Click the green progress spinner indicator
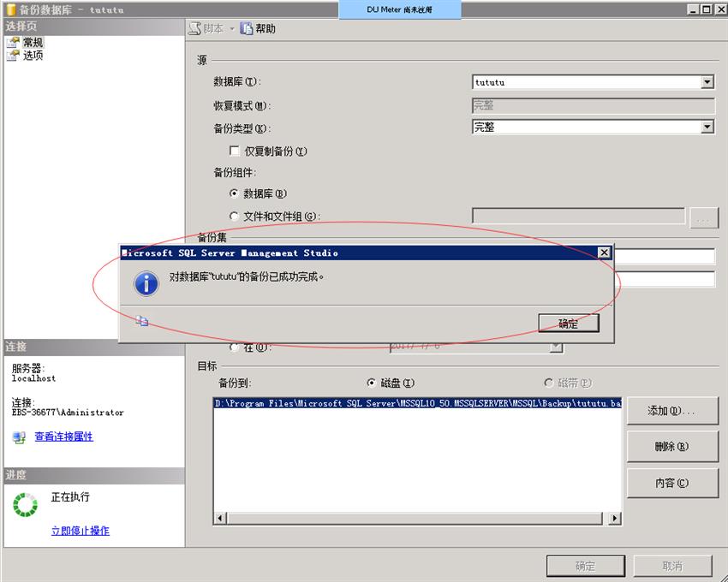The image size is (728, 582). 25,504
